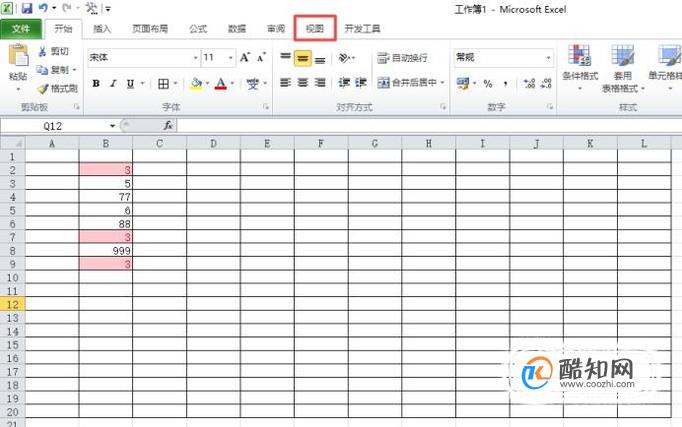Viewport: 682px width, 427px height.
Task: Click the Paste clipboard icon
Action: click(x=18, y=56)
